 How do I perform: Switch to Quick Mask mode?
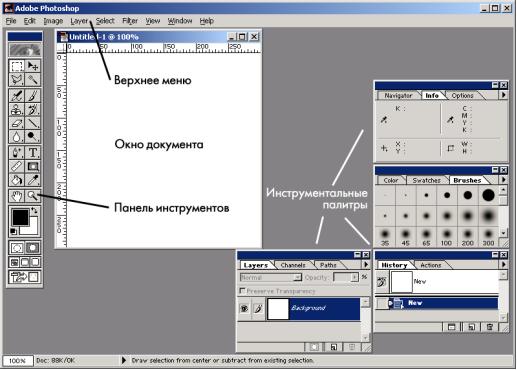pos(33,248)
